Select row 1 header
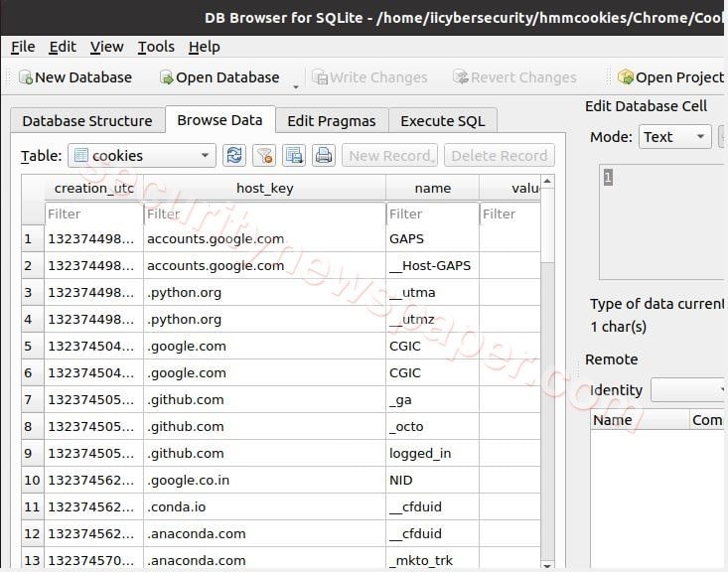The height and width of the screenshot is (572, 728). 33,238
